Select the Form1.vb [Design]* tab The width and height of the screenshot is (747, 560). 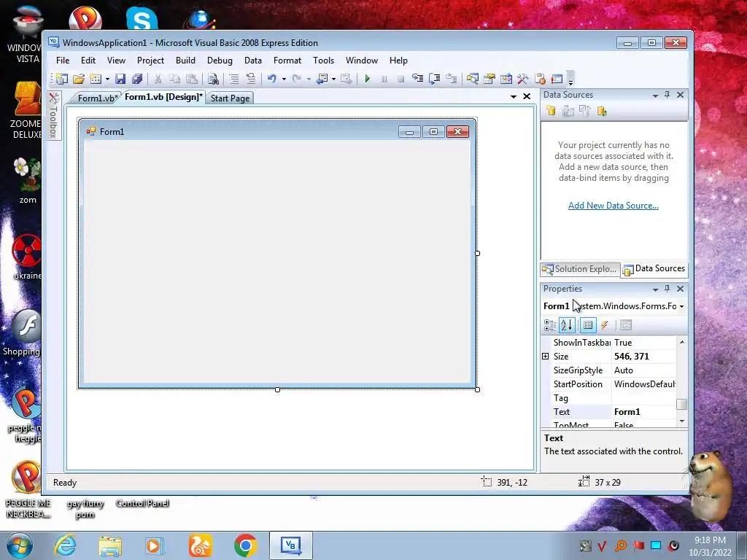[x=163, y=97]
